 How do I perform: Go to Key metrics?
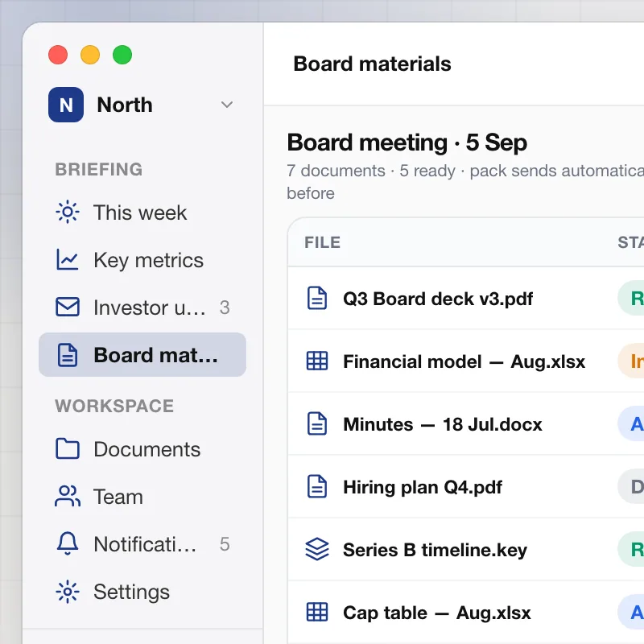pyautogui.click(x=142, y=260)
